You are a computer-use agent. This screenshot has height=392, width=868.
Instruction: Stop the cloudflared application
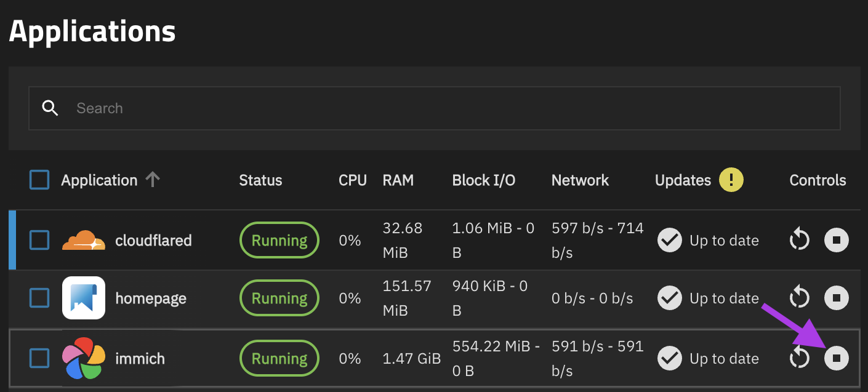(836, 240)
